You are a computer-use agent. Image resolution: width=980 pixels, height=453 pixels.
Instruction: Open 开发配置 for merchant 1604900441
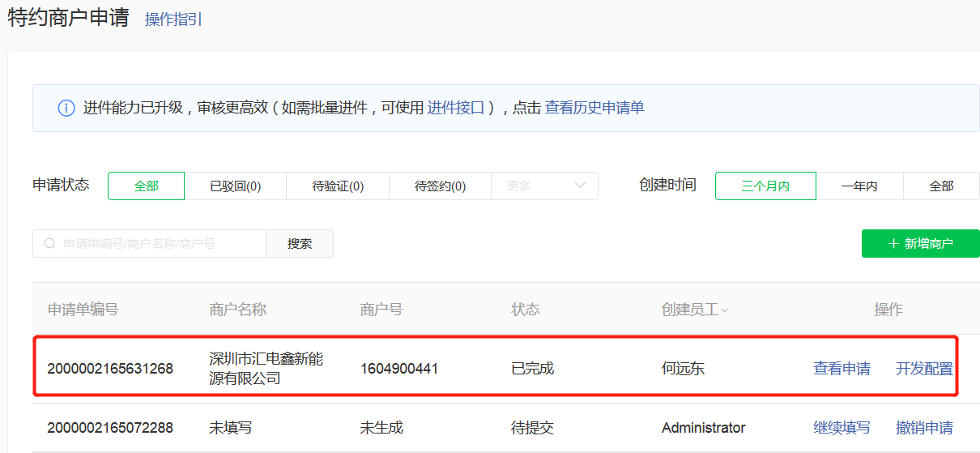tap(924, 369)
